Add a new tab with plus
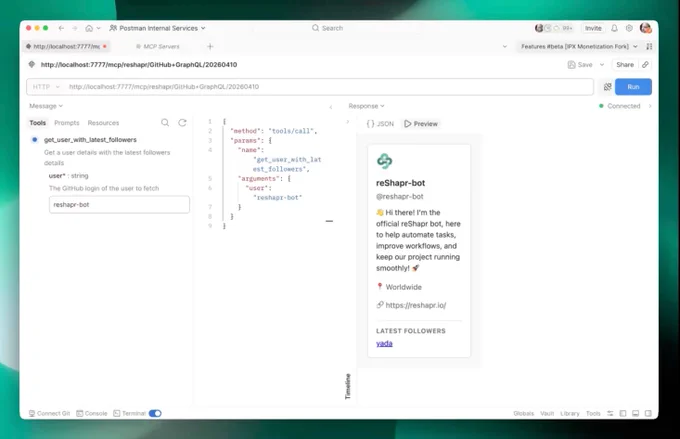Image resolution: width=680 pixels, height=439 pixels. (x=210, y=46)
